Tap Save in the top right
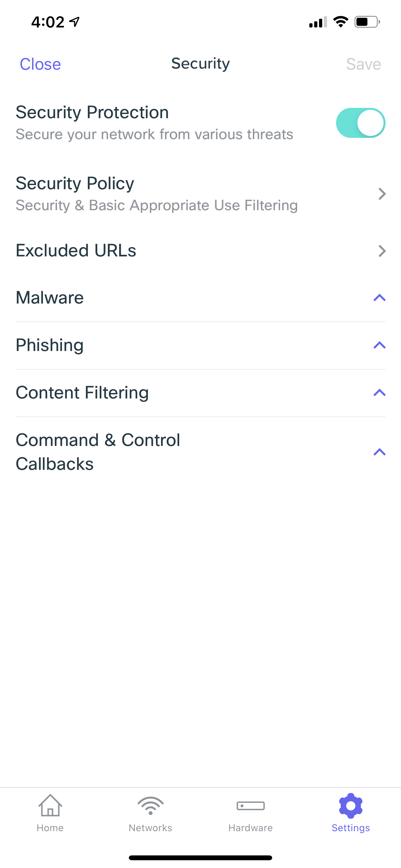Viewport: 401px width, 868px height. [x=363, y=64]
